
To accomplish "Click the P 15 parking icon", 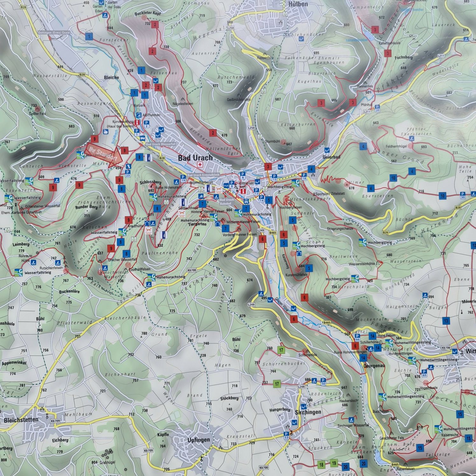I will 275,178.
